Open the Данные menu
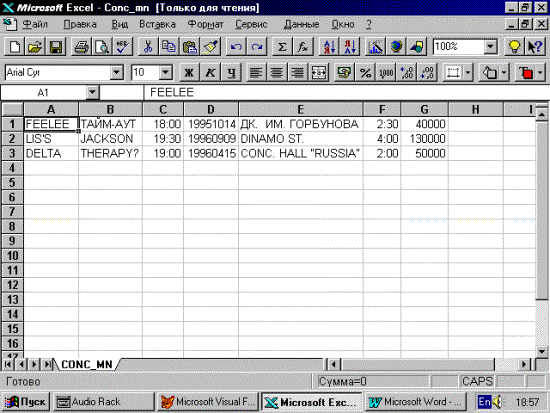 click(301, 24)
